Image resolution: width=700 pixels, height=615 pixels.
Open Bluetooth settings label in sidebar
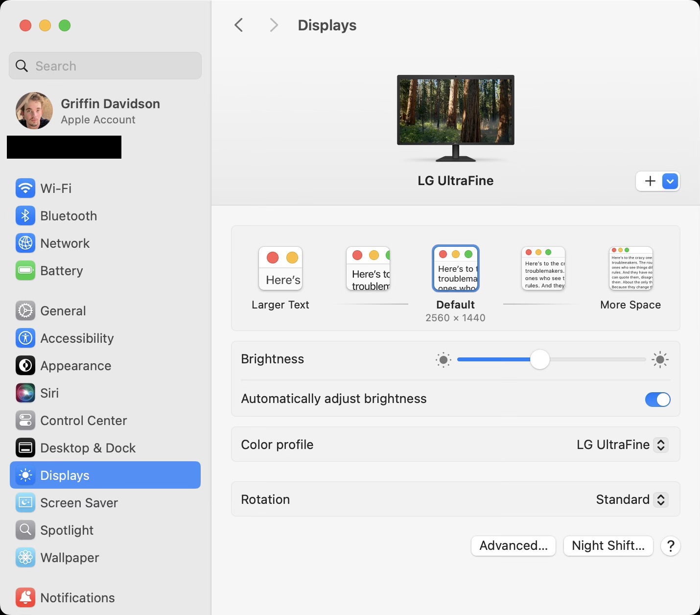point(69,216)
